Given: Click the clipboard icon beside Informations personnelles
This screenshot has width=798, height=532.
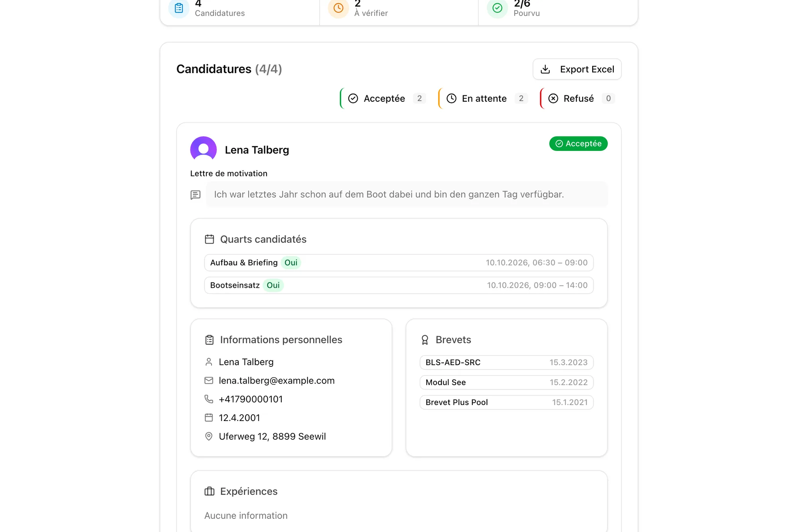Looking at the screenshot, I should tap(209, 340).
